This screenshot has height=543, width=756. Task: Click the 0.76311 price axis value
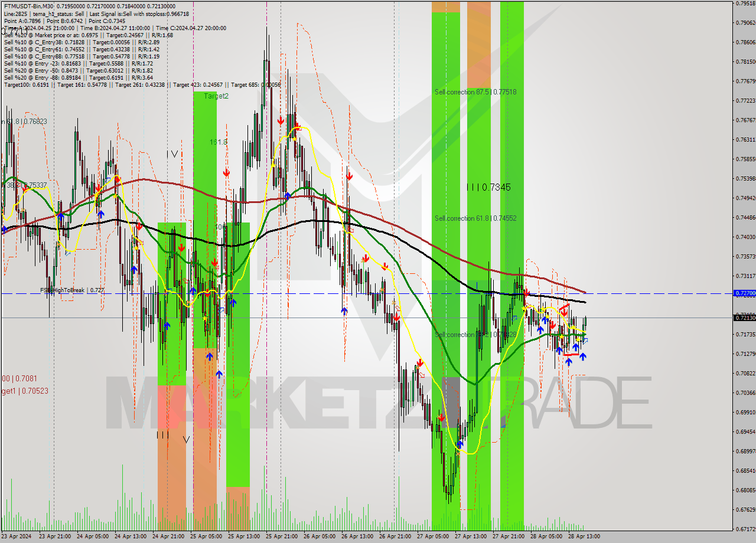pos(746,140)
